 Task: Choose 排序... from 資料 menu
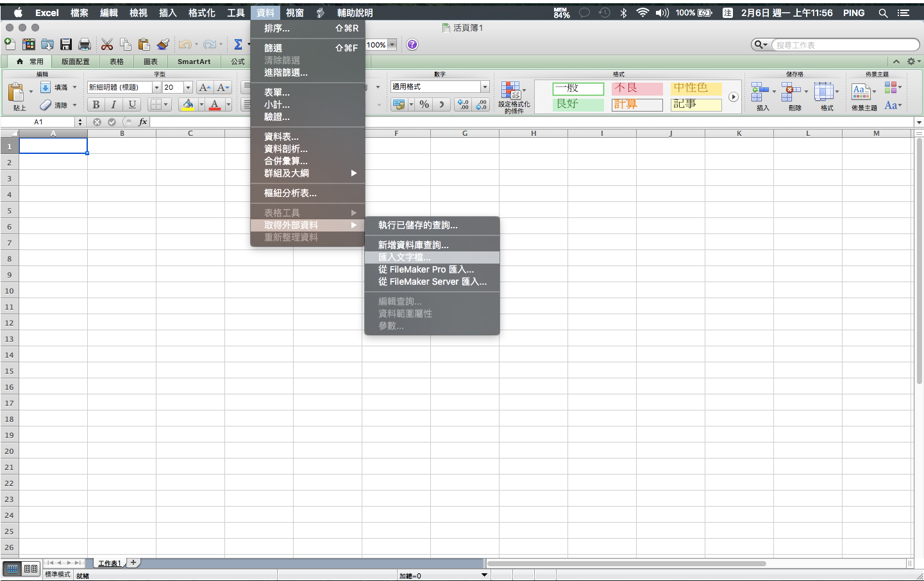pyautogui.click(x=308, y=28)
